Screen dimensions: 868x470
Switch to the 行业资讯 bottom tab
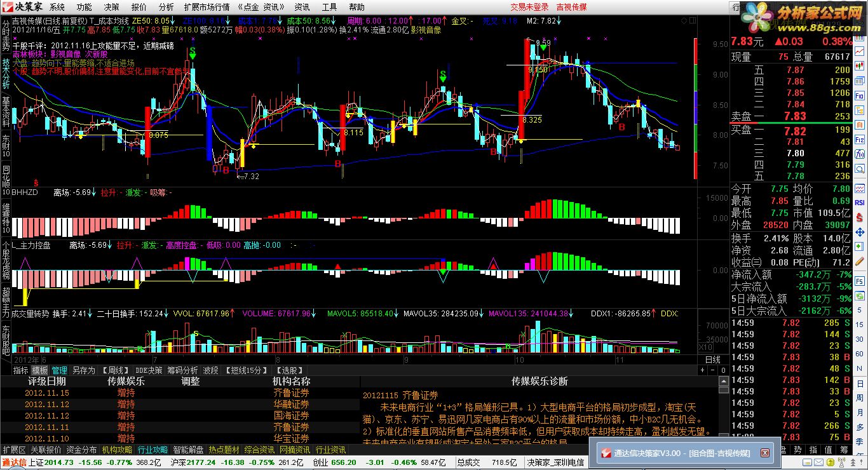tap(331, 450)
